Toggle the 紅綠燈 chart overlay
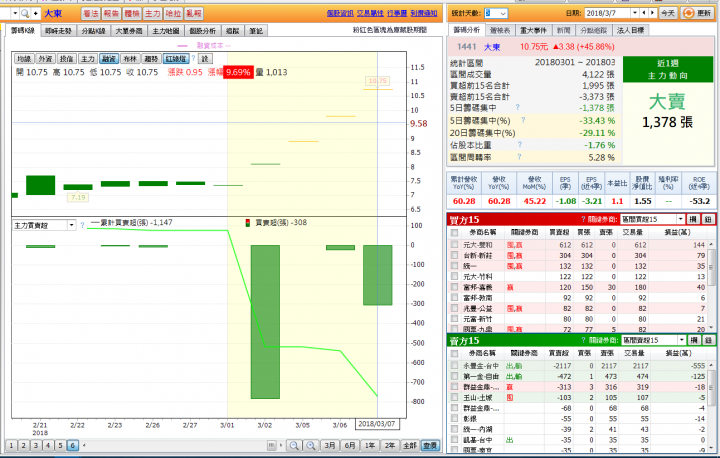Viewport: 720px width, 458px height. 176,59
